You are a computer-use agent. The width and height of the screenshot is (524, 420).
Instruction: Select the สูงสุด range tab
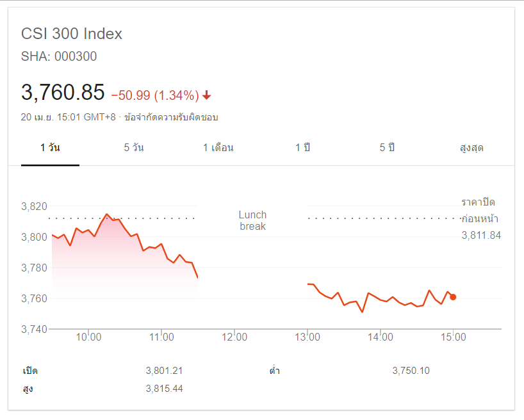(471, 148)
